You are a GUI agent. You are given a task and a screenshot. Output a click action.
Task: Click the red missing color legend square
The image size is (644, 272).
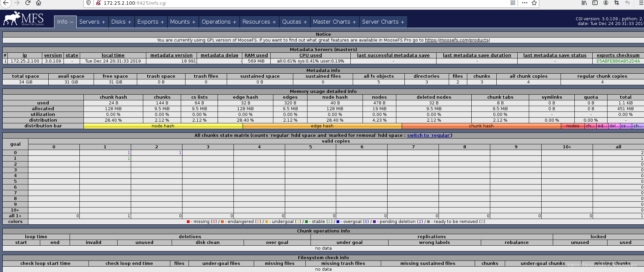188,222
